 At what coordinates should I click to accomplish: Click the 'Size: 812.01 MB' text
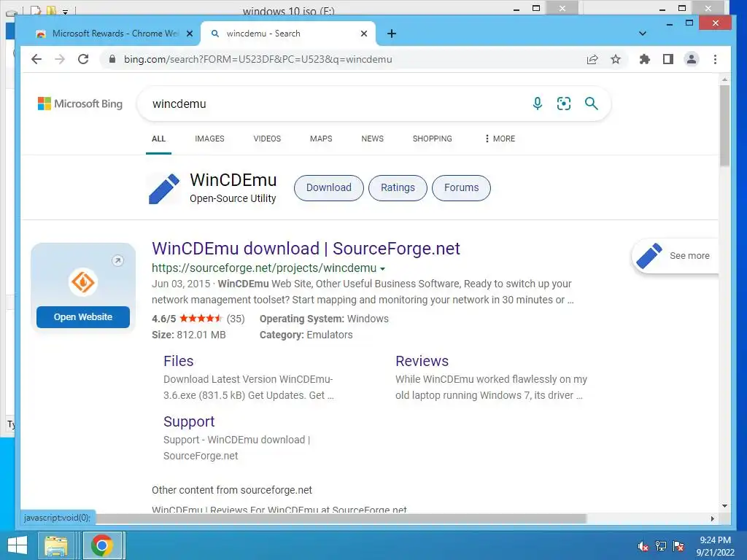189,335
